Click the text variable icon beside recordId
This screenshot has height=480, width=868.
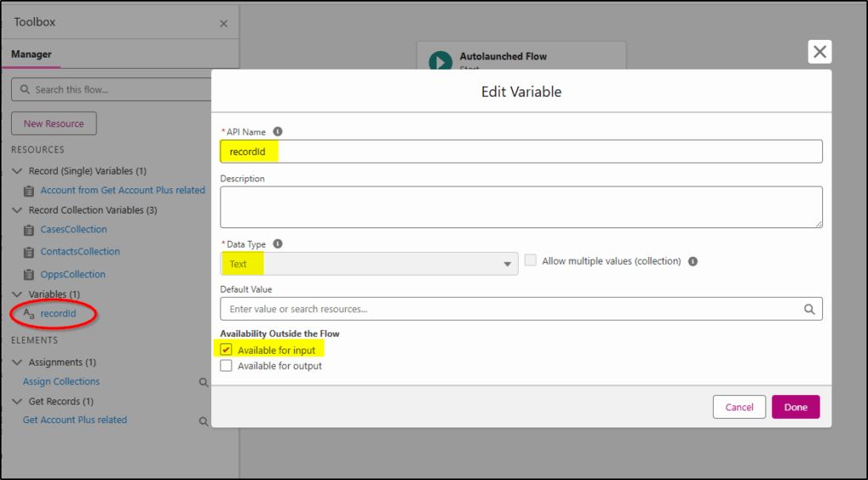click(x=29, y=314)
